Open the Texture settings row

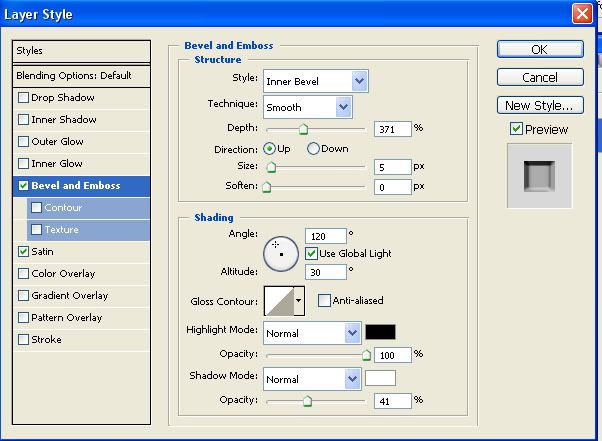pos(88,230)
